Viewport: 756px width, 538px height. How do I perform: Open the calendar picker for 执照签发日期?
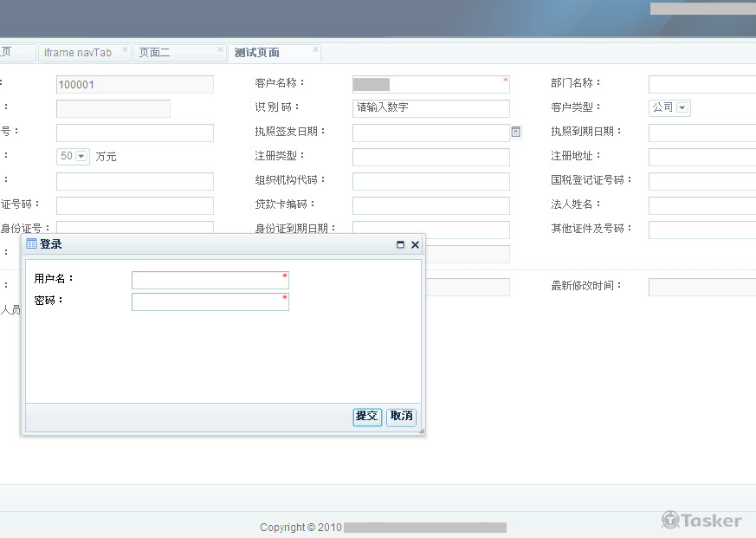[515, 132]
